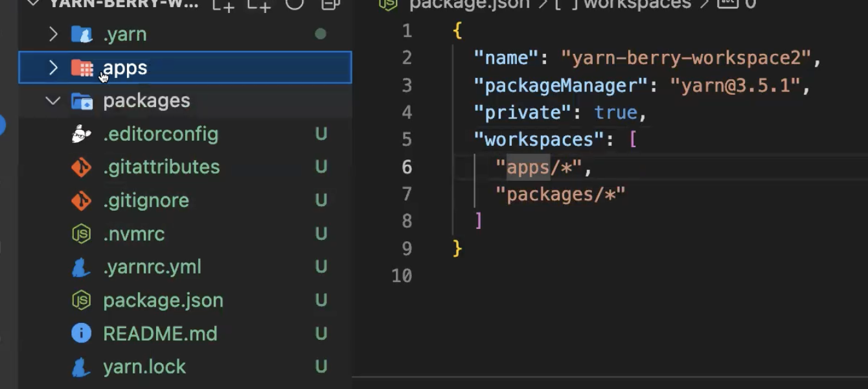
Task: Click the "workspaces" key on line 5
Action: pos(539,140)
